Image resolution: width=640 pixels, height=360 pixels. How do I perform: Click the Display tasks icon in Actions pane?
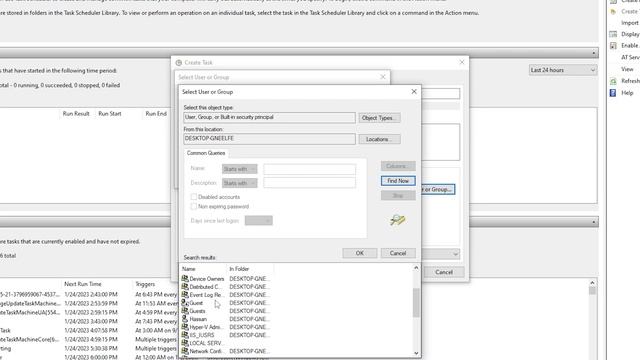pyautogui.click(x=613, y=34)
